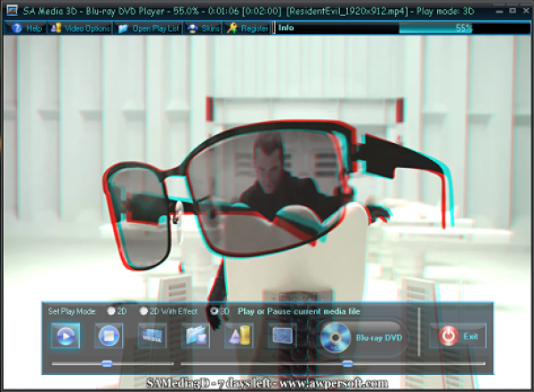Screen dimensions: 534x392
Task: Click the 55% progress bar at top
Action: point(464,28)
